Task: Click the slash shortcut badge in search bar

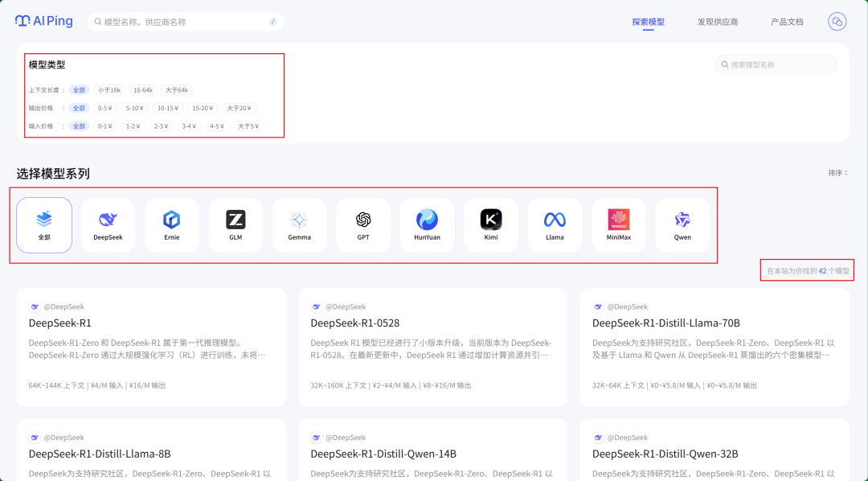Action: coord(273,22)
